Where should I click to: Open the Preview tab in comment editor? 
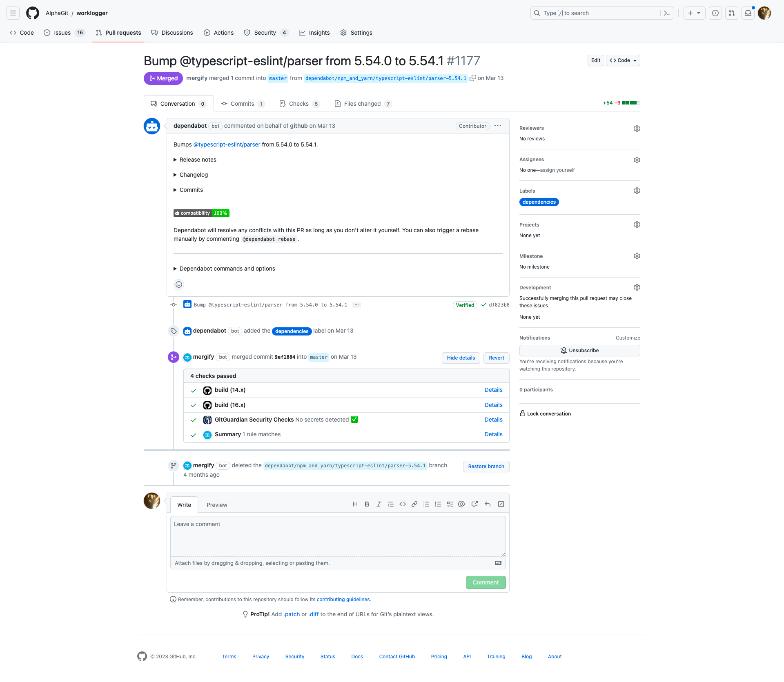216,505
